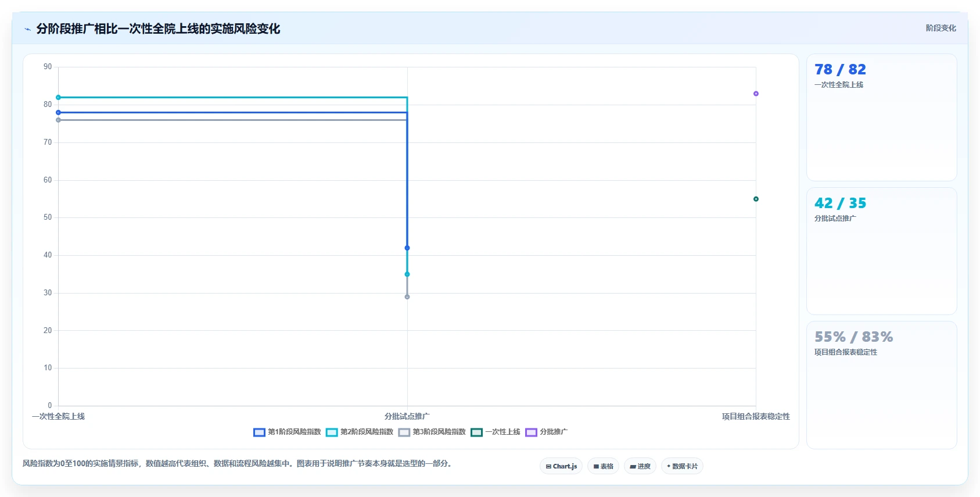Viewport: 980px width, 497px height.
Task: Click the purple 分批推广 point near 83
Action: click(756, 94)
